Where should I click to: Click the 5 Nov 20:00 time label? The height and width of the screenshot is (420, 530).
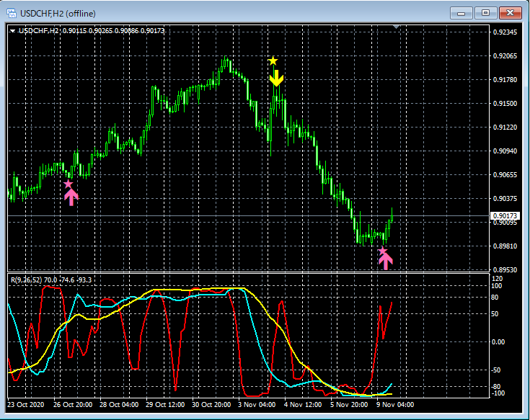pyautogui.click(x=349, y=404)
